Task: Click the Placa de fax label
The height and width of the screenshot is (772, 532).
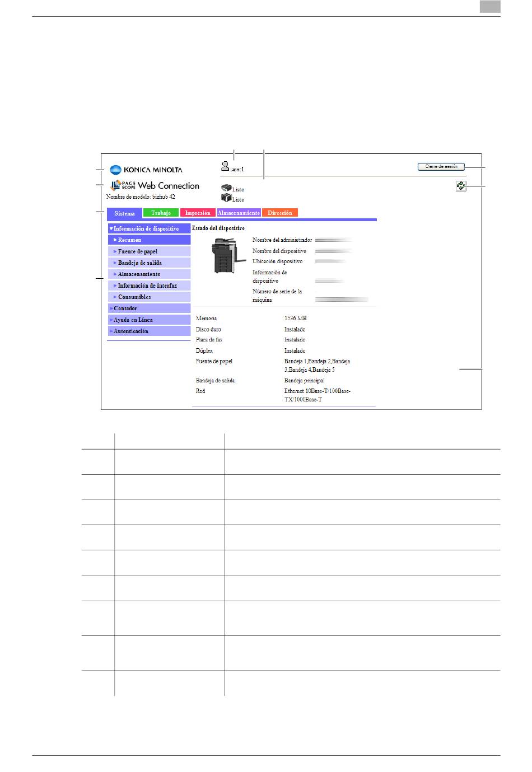Action: (x=209, y=339)
